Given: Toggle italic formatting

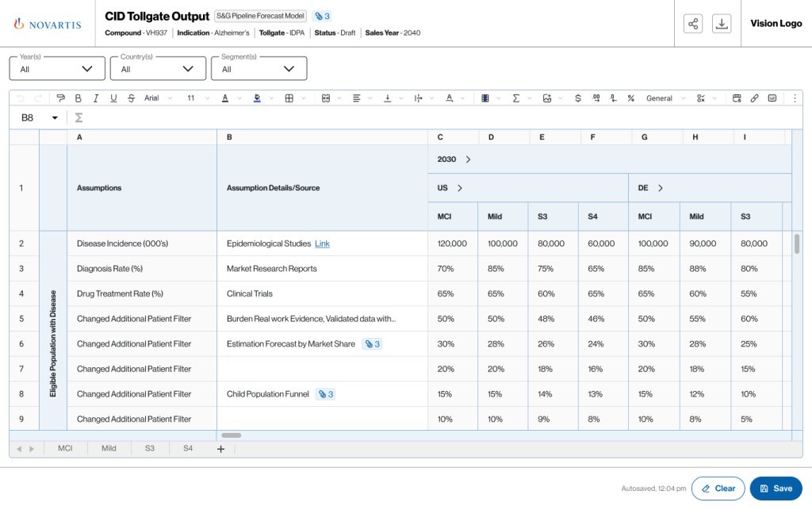Looking at the screenshot, I should click(x=96, y=98).
